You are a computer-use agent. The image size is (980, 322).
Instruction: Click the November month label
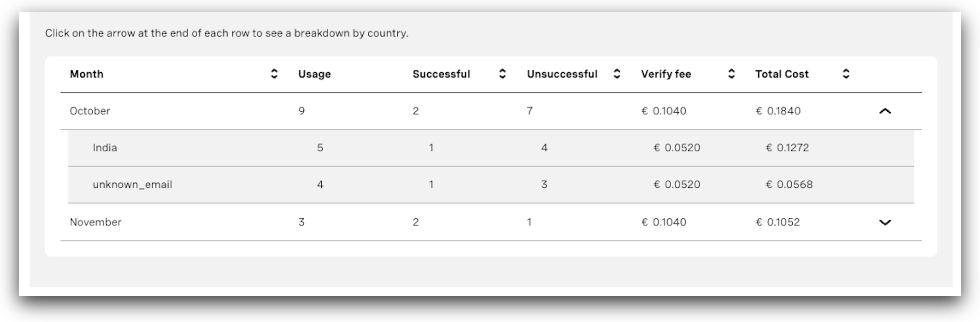[96, 222]
